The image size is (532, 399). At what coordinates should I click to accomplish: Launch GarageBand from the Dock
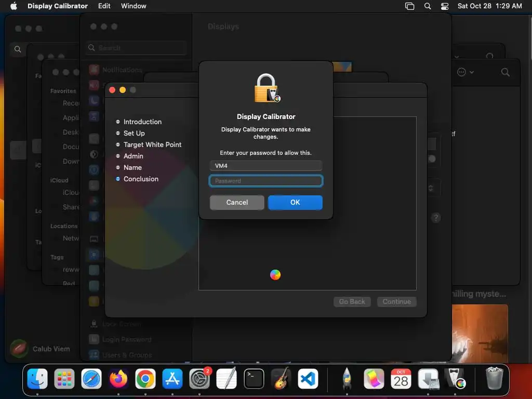(281, 378)
